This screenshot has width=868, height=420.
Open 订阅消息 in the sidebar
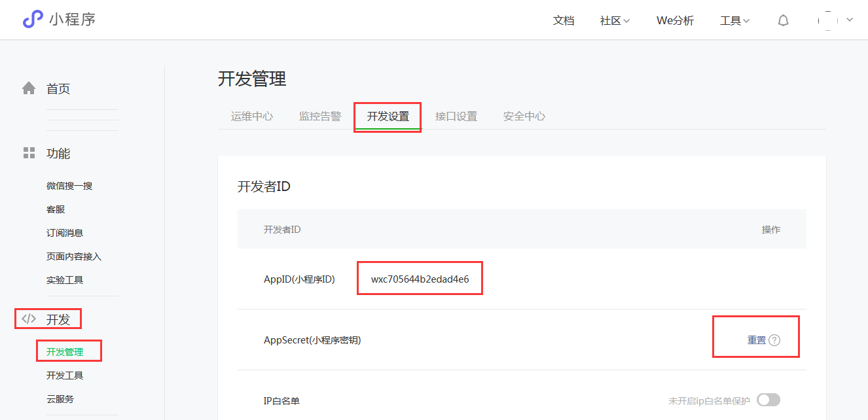[65, 233]
